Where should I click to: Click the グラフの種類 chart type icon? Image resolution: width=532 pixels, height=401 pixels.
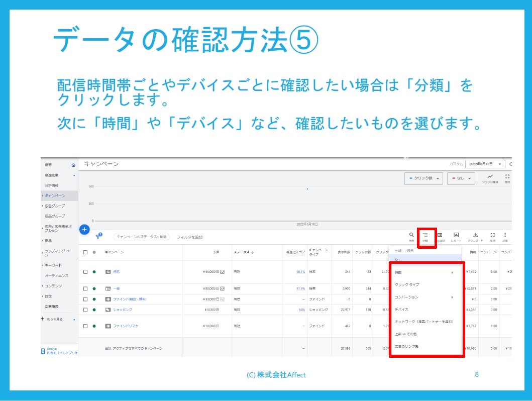coord(490,176)
